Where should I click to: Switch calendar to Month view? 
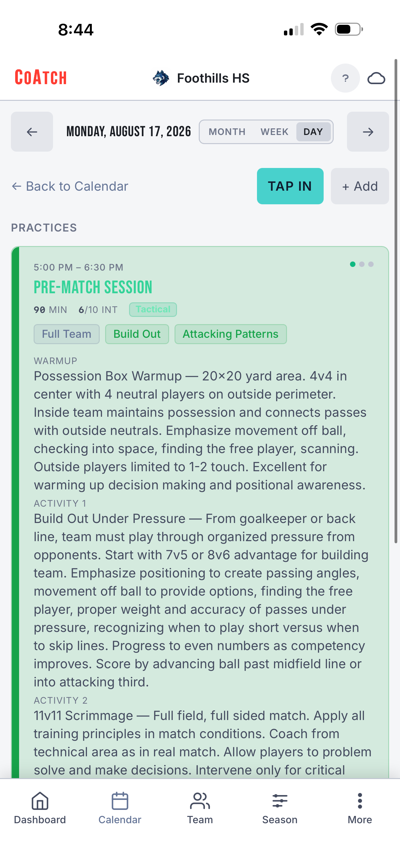pos(227,132)
